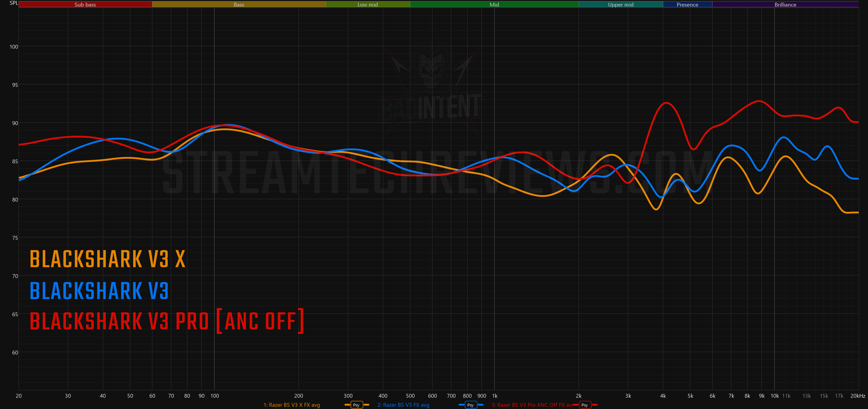868x409 pixels.
Task: Click the blue Psy smoothing box
Action: coord(470,405)
